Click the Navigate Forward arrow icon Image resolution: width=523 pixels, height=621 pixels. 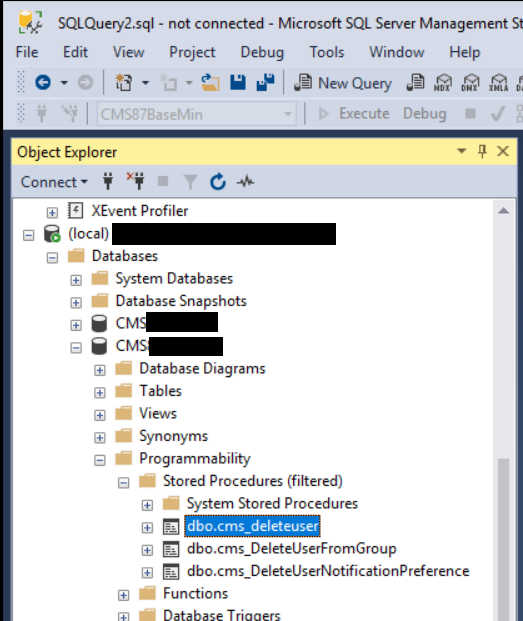coord(85,82)
